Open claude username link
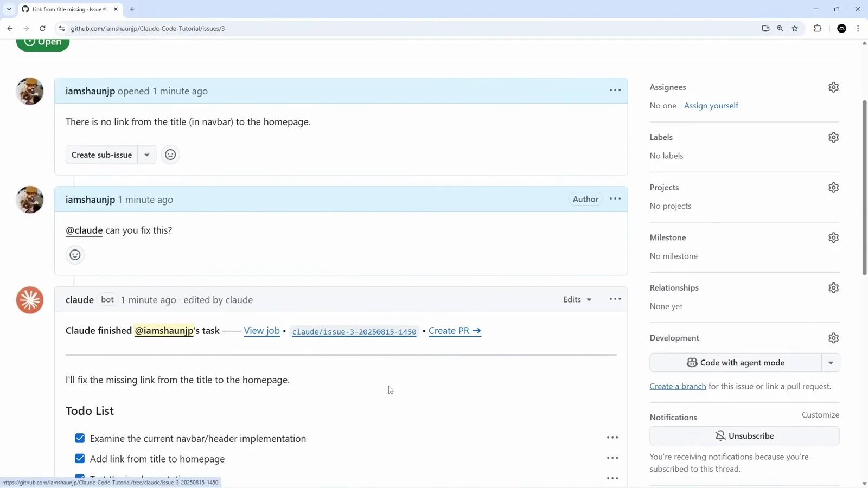The width and height of the screenshot is (868, 488). click(80, 300)
